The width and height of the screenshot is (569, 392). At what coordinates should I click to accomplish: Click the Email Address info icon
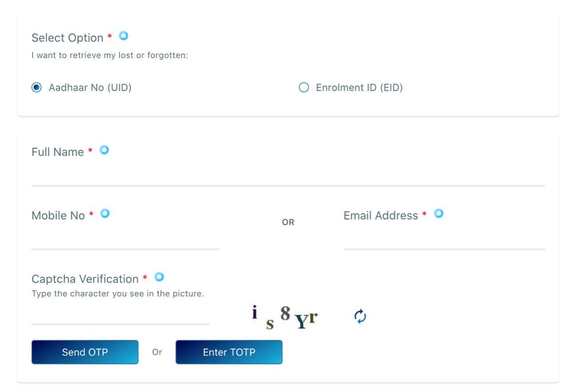[439, 214]
